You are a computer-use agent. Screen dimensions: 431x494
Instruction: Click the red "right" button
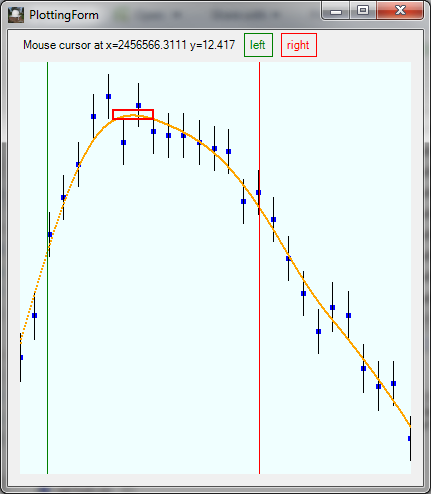tap(299, 45)
